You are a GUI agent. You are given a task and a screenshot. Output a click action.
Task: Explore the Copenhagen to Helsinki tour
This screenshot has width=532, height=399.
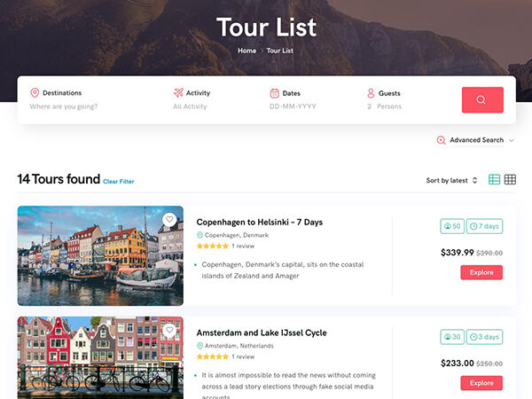(x=481, y=273)
